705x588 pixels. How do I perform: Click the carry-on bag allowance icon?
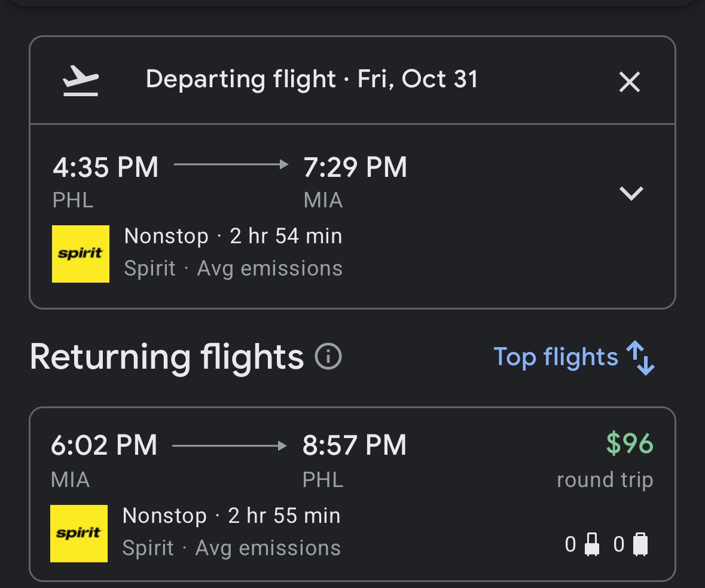pyautogui.click(x=592, y=544)
